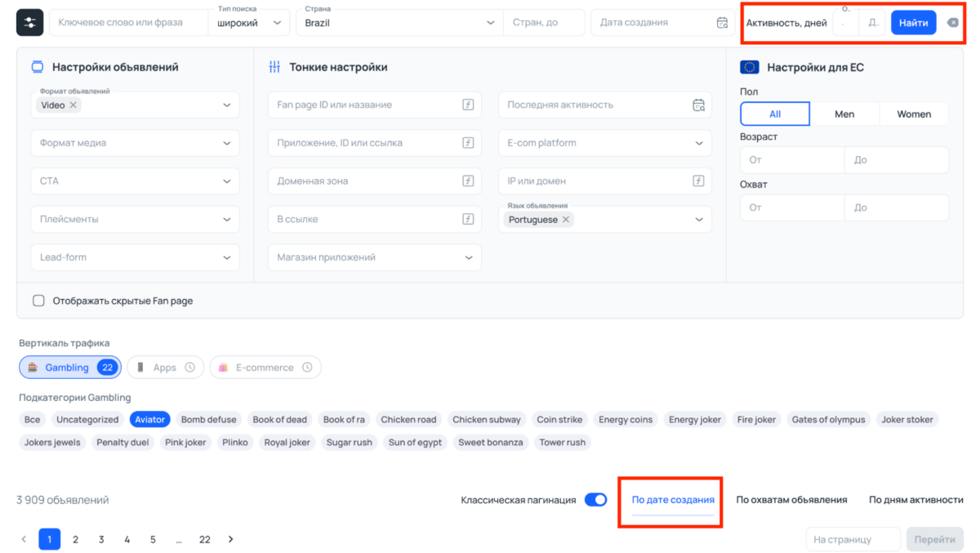Click the Fan page ID field's Facebook icon
980x553 pixels.
click(468, 105)
